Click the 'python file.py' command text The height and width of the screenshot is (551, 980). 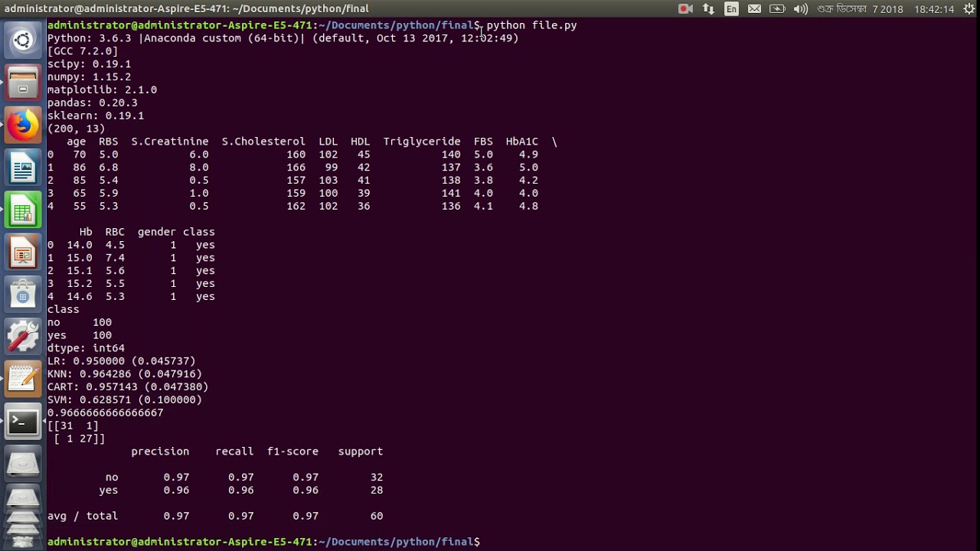click(531, 25)
